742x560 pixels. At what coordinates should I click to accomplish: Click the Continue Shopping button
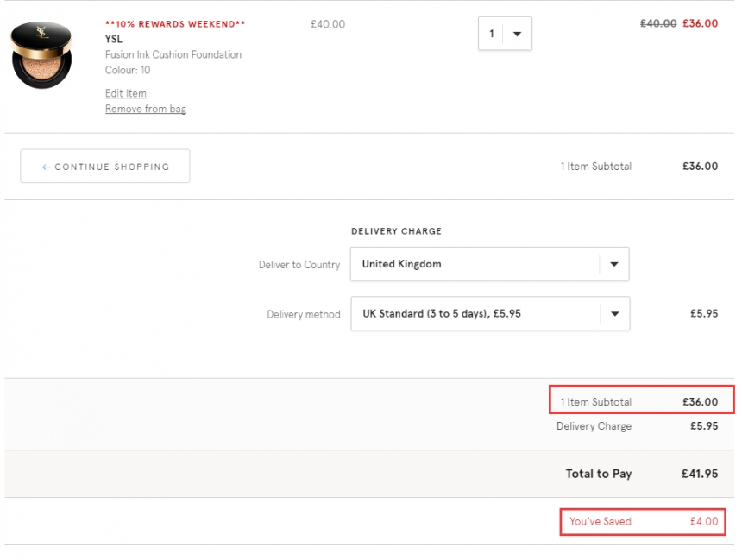point(105,167)
